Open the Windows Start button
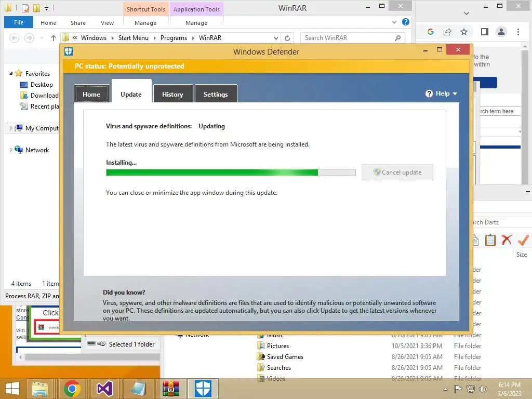 point(12,389)
